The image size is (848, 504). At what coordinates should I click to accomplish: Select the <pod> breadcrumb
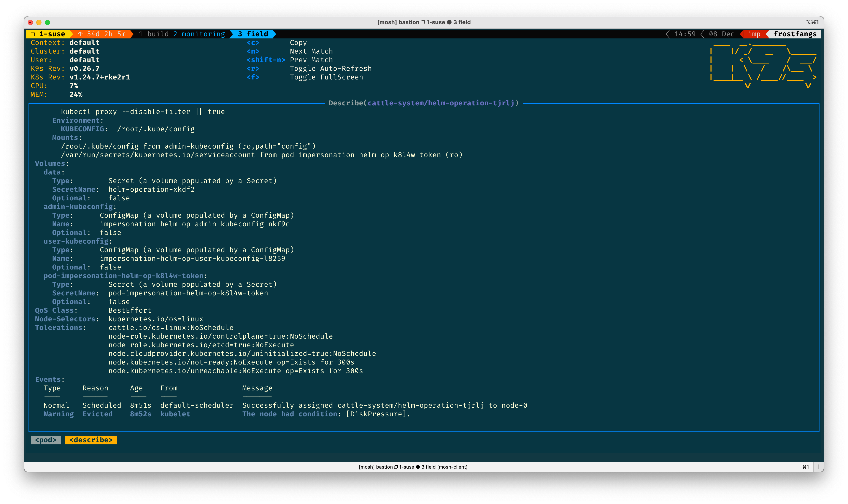coord(46,440)
